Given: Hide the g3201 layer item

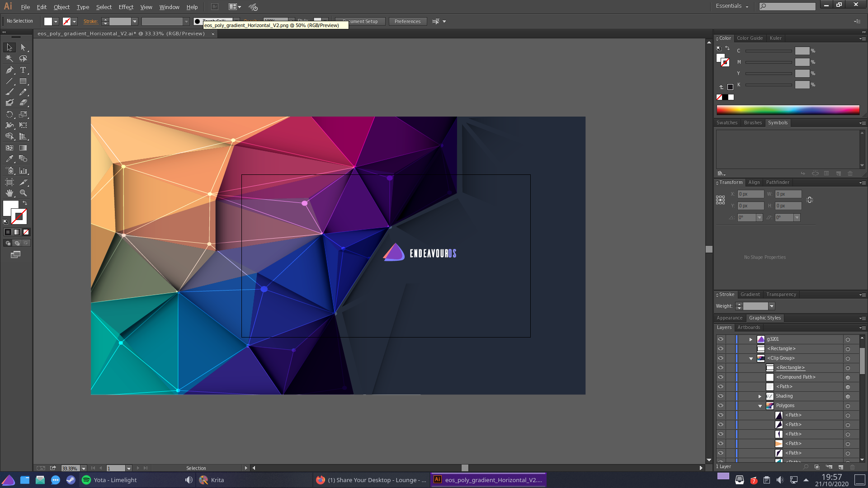Looking at the screenshot, I should click(x=721, y=339).
